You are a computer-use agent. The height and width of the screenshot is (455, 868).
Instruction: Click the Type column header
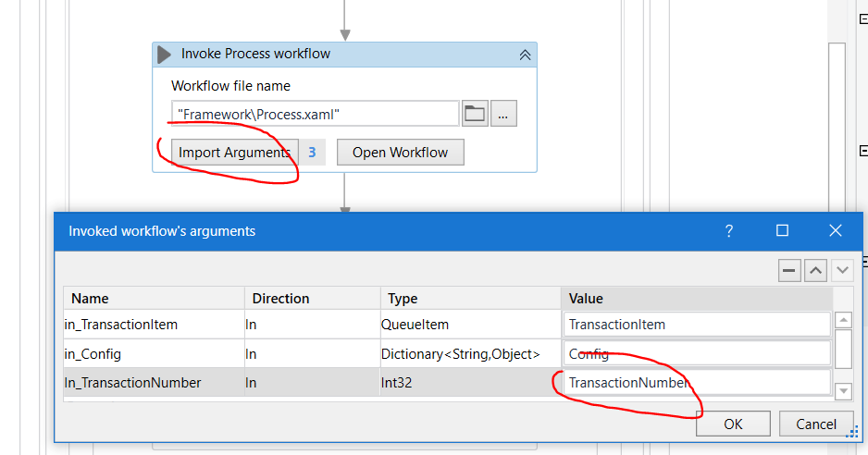click(x=470, y=299)
